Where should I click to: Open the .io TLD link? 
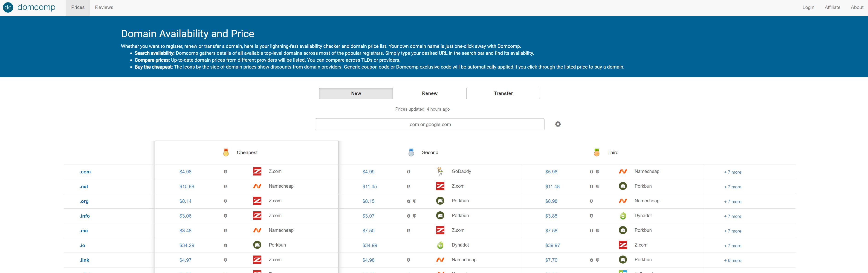tap(82, 245)
